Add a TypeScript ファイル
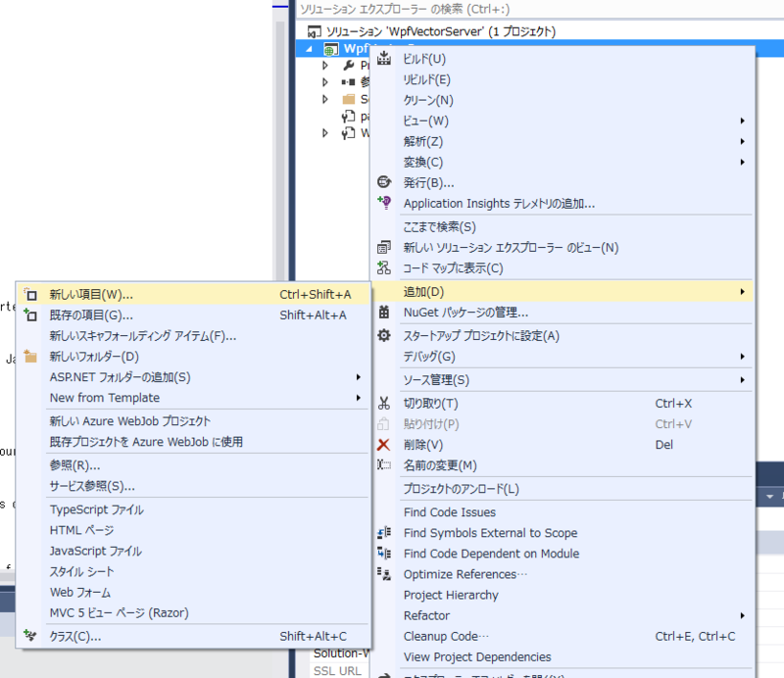Image resolution: width=784 pixels, height=678 pixels. tap(193, 509)
